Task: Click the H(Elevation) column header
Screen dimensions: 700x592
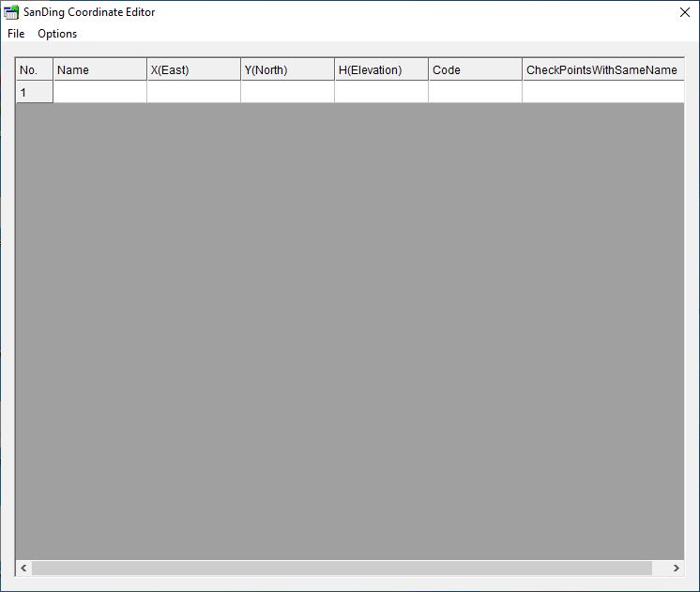Action: point(381,69)
